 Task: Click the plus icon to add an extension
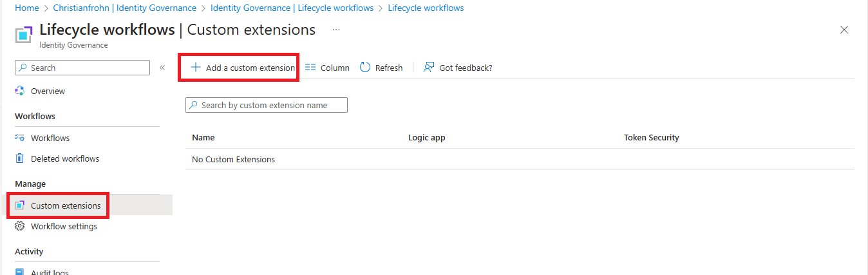196,68
